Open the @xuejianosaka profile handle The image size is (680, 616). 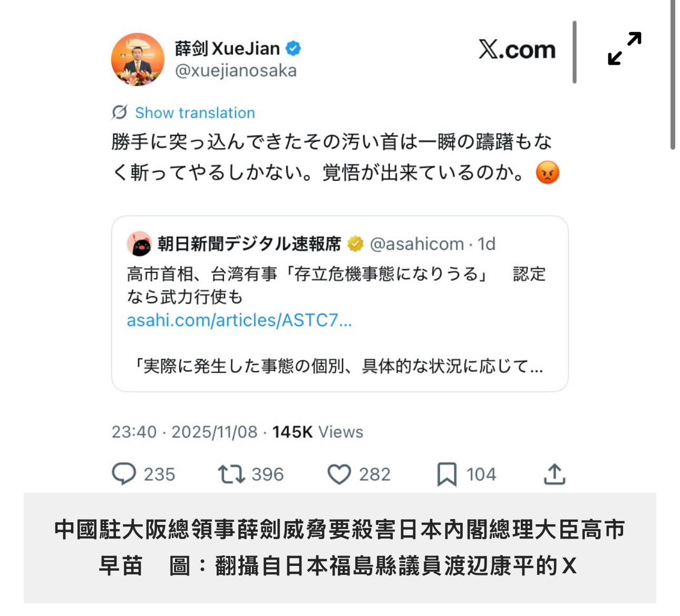[x=236, y=71]
